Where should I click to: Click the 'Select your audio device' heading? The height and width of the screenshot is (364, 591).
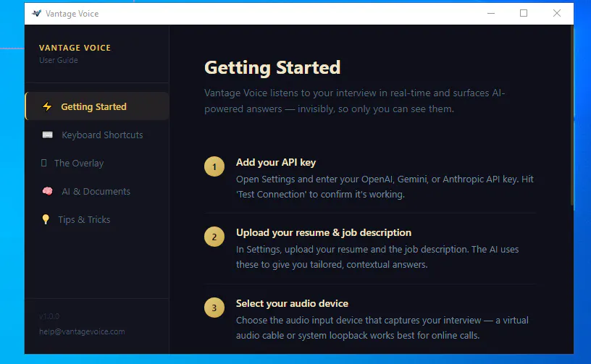point(292,303)
